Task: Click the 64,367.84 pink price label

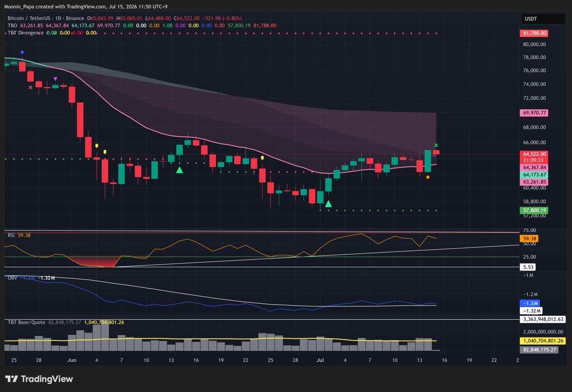Action: [534, 167]
